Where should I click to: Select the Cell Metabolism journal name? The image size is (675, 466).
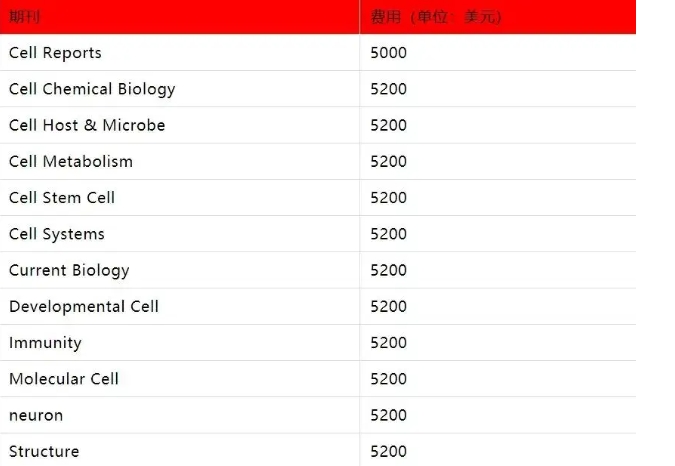tap(71, 161)
